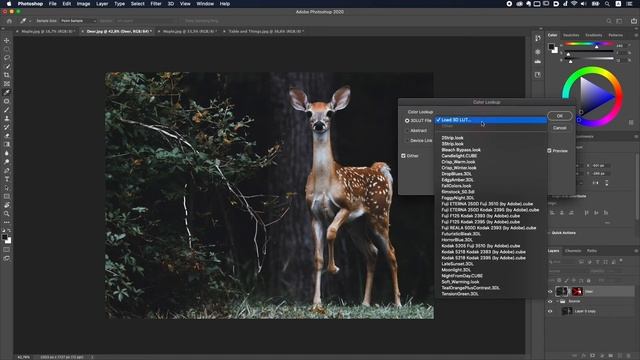Screen dimensions: 640x360
Task: Open the Sample Size dropdown in options bar
Action: pos(78,21)
